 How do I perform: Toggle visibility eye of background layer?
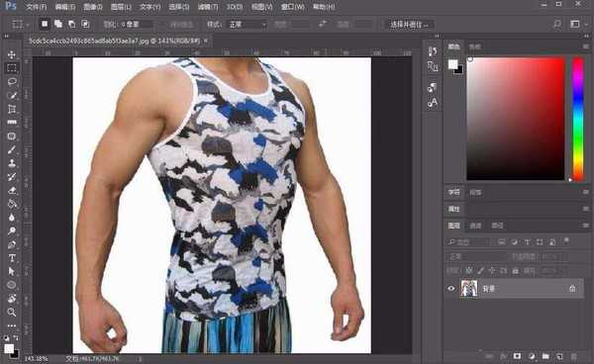coord(450,288)
